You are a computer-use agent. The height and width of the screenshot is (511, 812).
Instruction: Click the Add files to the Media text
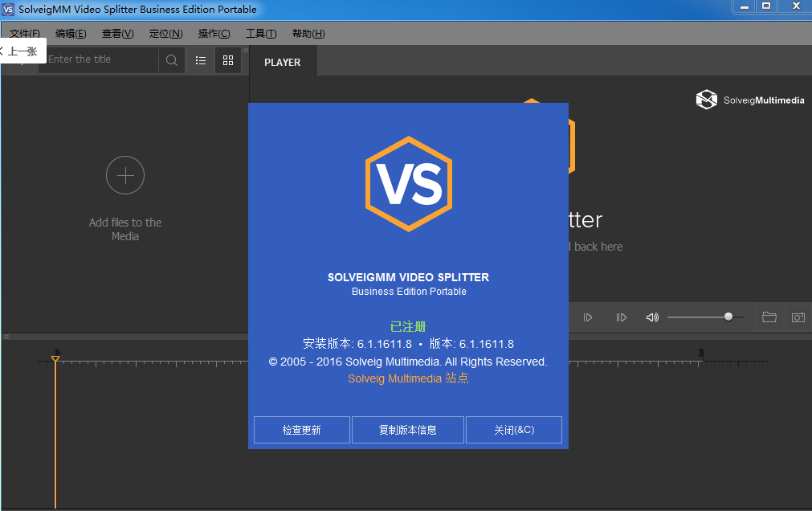coord(125,229)
